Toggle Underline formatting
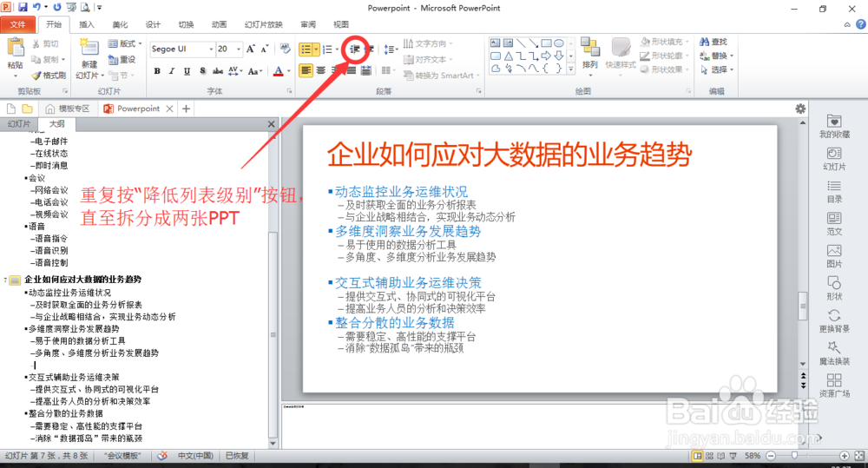 pyautogui.click(x=187, y=71)
